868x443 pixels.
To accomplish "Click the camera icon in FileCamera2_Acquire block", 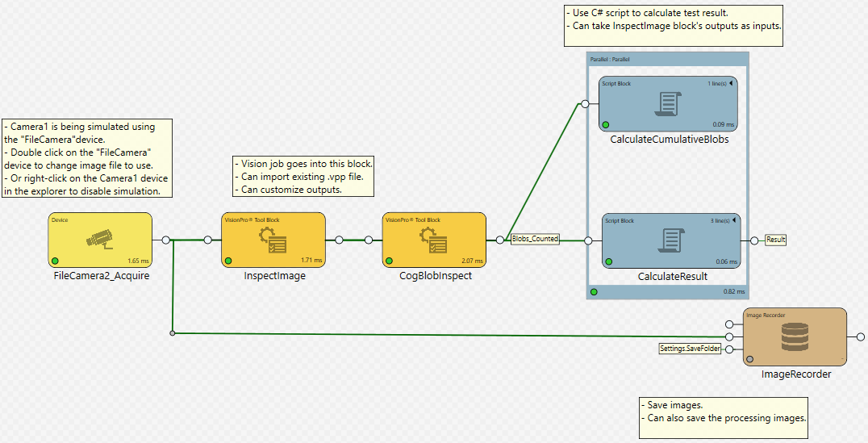I will (x=100, y=239).
